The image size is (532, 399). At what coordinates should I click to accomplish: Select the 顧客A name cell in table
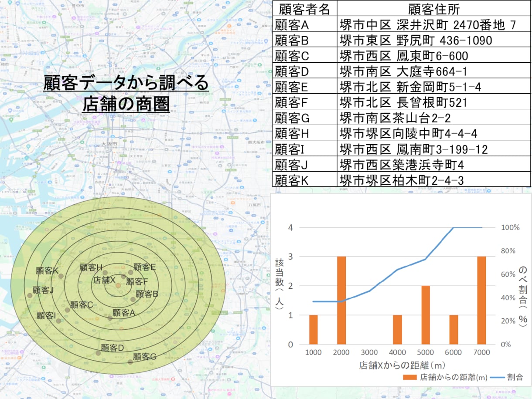305,25
